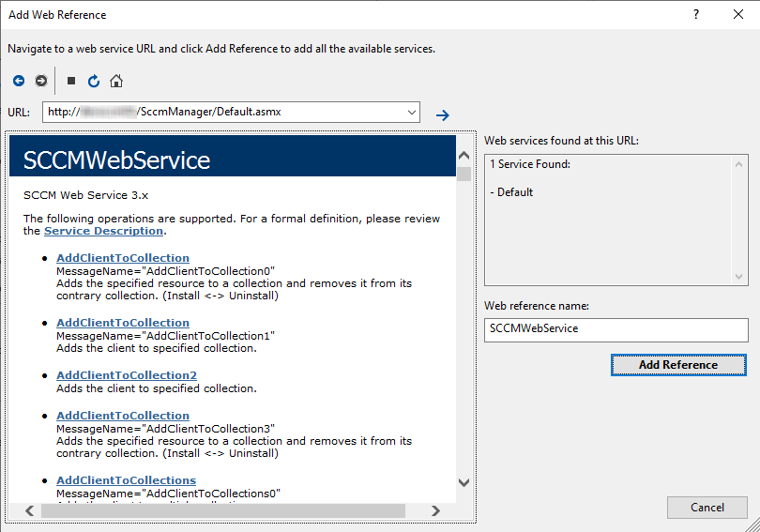This screenshot has width=760, height=532.
Task: Open the AddClientToCollection2 link
Action: [x=127, y=375]
